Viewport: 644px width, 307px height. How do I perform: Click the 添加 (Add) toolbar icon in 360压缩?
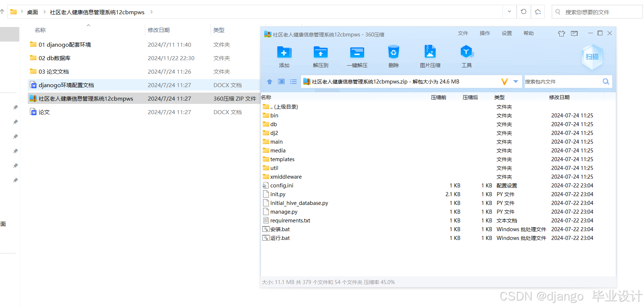tap(284, 52)
